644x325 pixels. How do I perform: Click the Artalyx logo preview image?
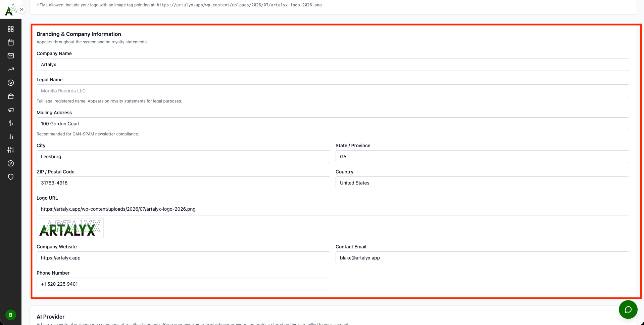pyautogui.click(x=70, y=228)
